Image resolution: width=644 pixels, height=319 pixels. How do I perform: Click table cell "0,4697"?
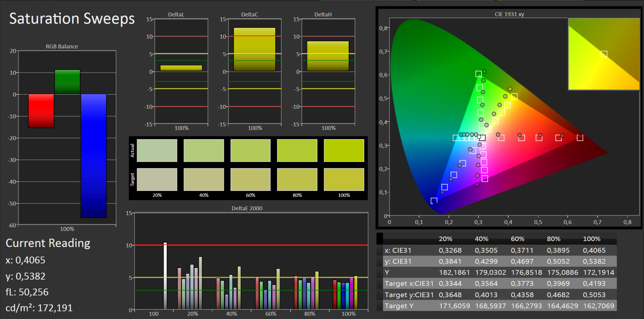(x=522, y=261)
